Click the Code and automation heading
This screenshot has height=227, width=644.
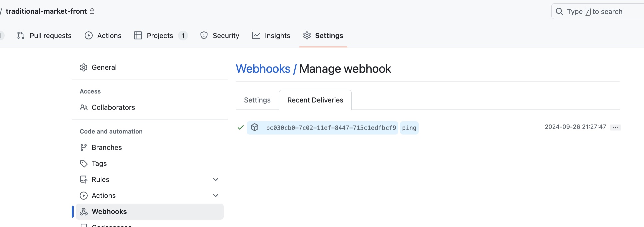point(111,132)
